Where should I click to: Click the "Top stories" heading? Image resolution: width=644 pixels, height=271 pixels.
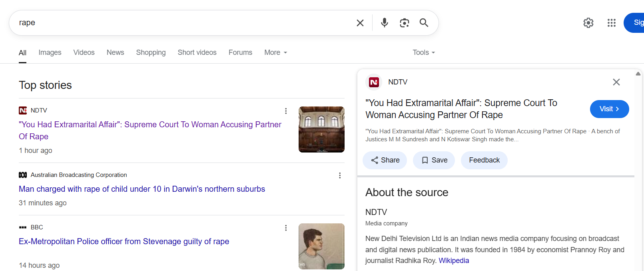click(x=45, y=85)
